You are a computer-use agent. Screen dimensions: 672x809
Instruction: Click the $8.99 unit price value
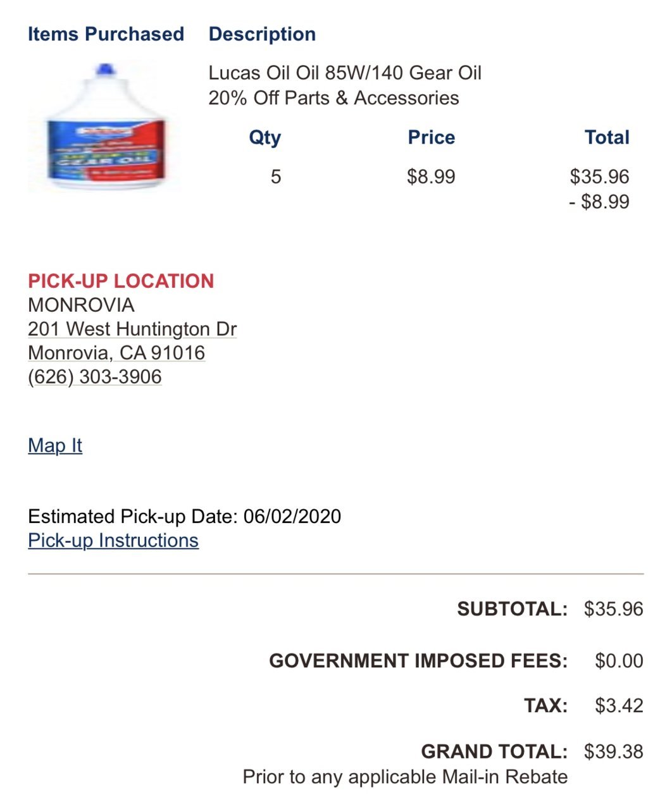coord(431,176)
